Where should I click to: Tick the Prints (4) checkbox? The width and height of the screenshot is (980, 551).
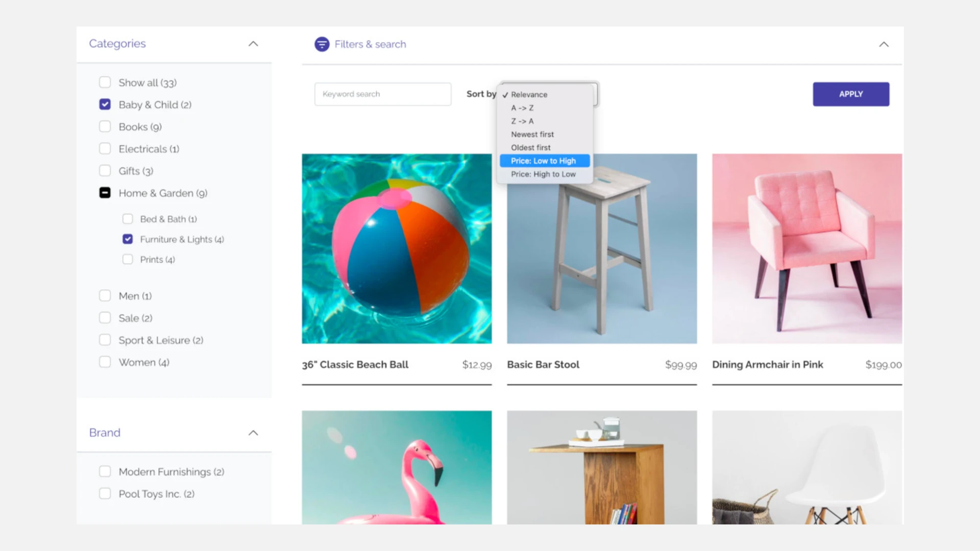[128, 259]
